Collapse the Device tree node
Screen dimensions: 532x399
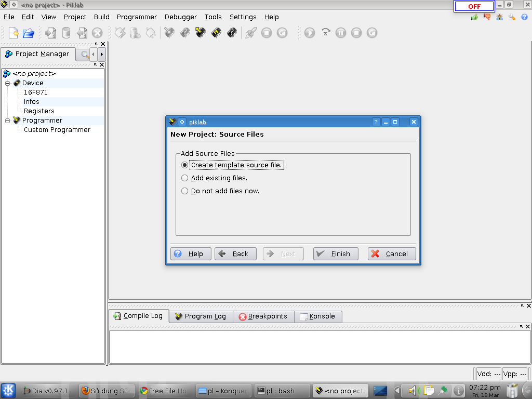[x=7, y=83]
